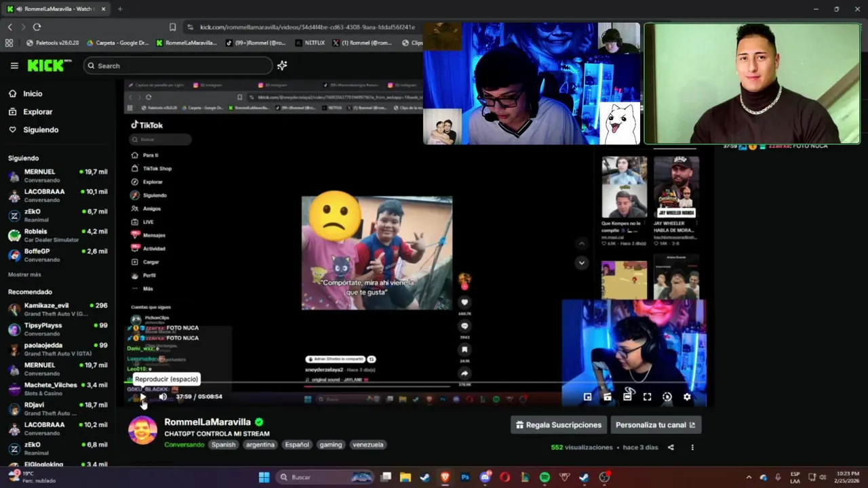
Task: Mute the video with the volume icon
Action: (163, 397)
